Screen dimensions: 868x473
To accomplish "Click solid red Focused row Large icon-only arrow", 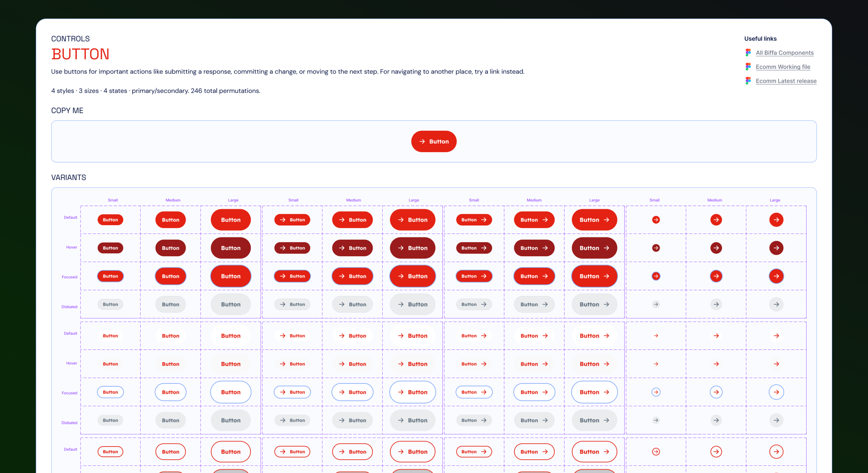I will tap(776, 276).
